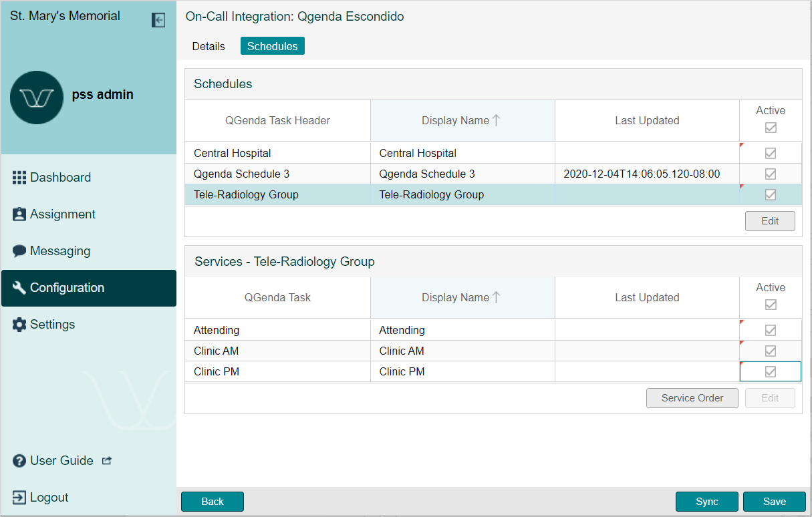Toggle Active checkbox for Central Hospital
The width and height of the screenshot is (812, 517).
pos(771,153)
